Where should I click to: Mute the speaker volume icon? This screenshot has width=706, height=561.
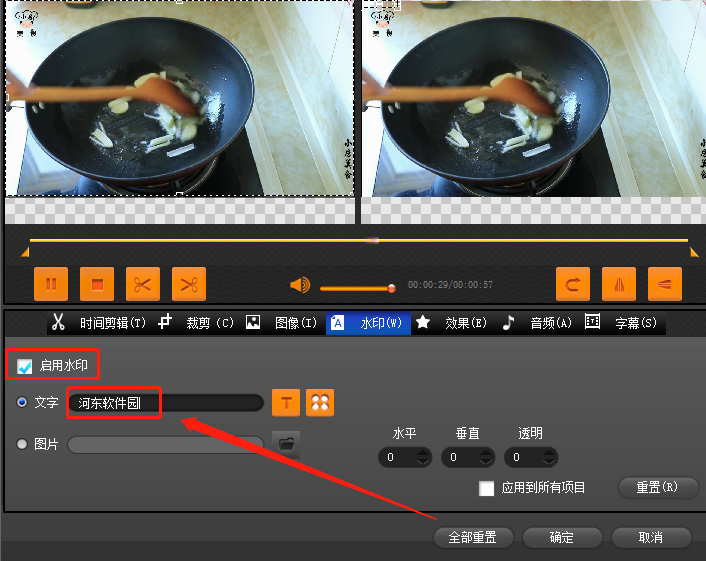point(300,285)
